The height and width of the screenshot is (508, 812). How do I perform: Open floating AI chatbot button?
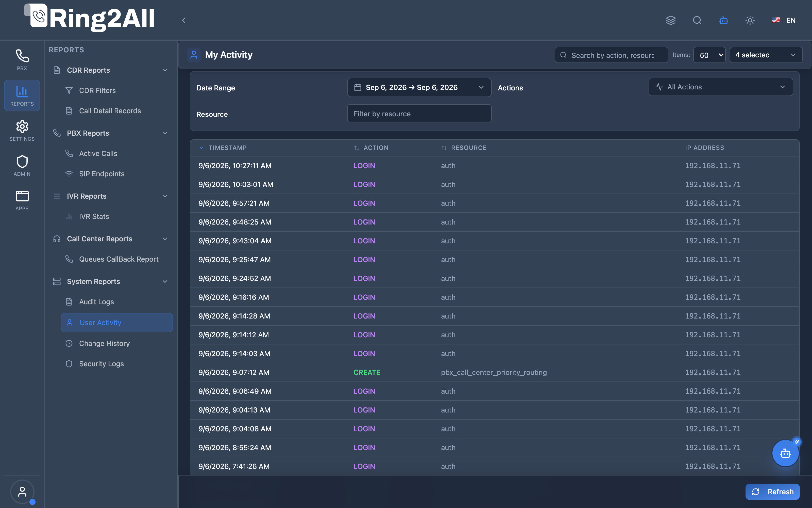pos(786,453)
